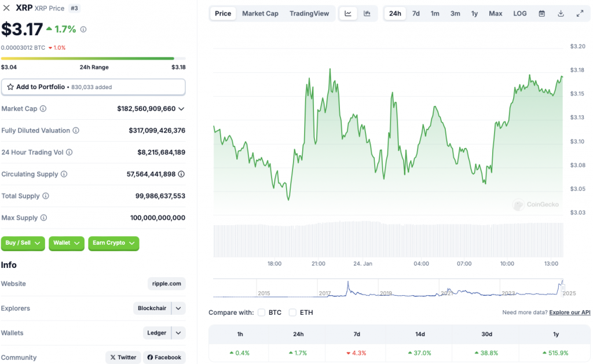Click the Explore our API link
The image size is (593, 364).
(570, 312)
